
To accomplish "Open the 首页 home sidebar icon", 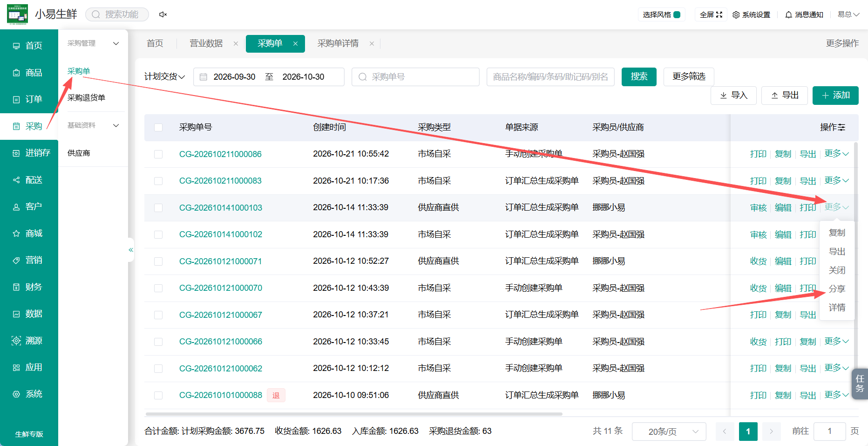I will click(16, 46).
